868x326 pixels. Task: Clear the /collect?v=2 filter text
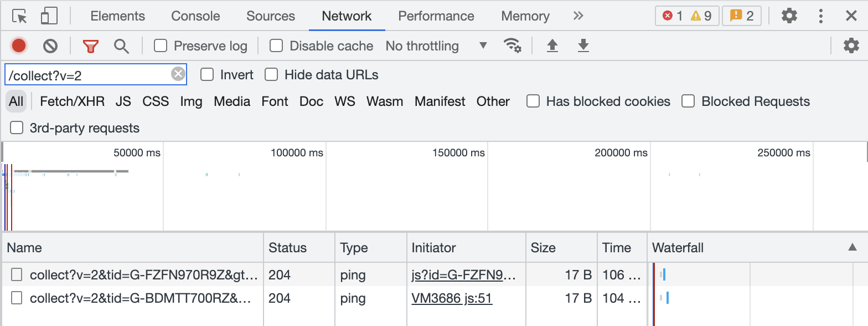pos(178,74)
